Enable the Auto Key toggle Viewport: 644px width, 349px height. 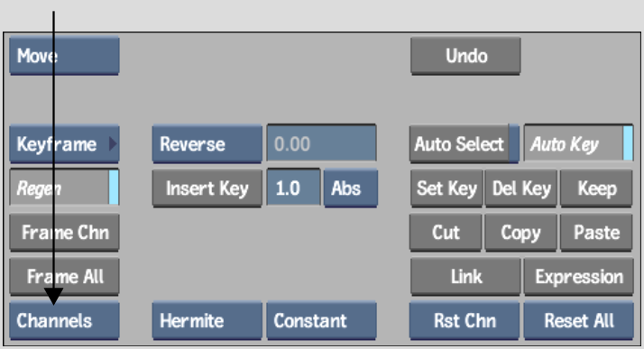point(578,143)
